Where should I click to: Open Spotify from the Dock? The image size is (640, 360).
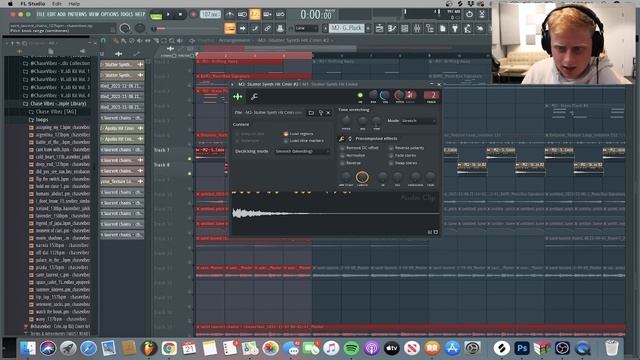pyautogui.click(x=351, y=348)
